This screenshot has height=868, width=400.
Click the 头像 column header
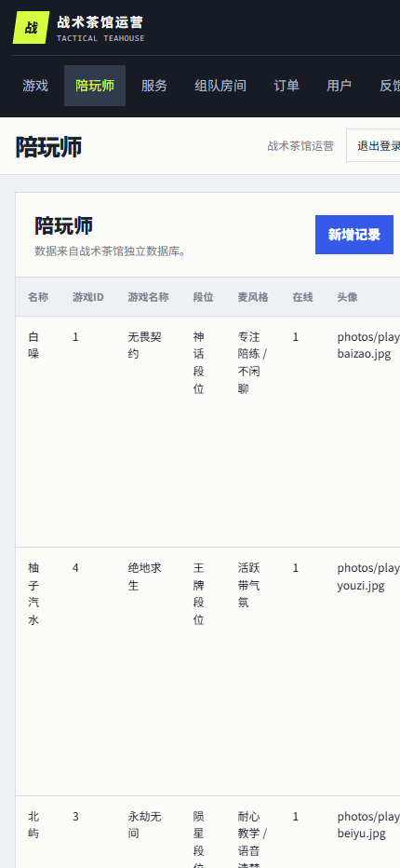347,297
